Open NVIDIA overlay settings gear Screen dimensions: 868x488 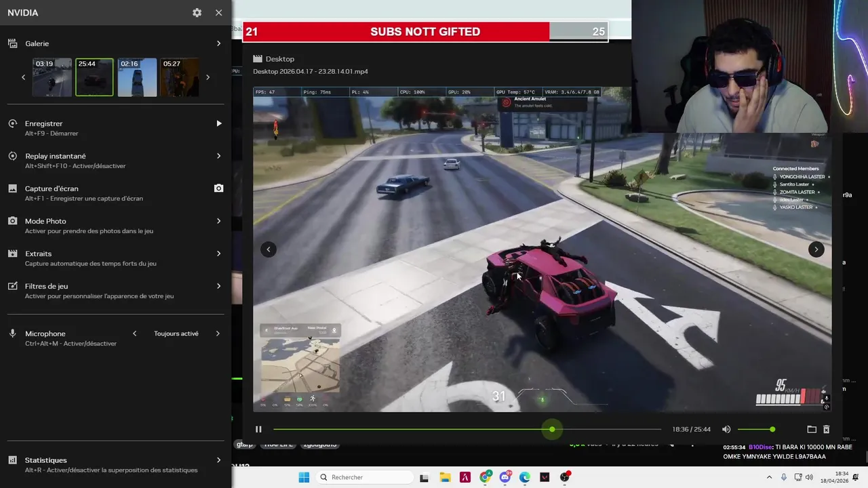pos(197,13)
